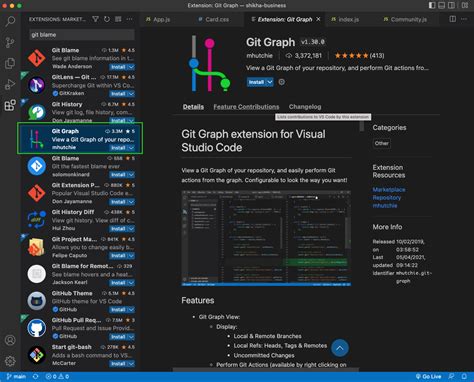The image size is (474, 382).
Task: Open the Run and Debug view
Action: pos(10,84)
